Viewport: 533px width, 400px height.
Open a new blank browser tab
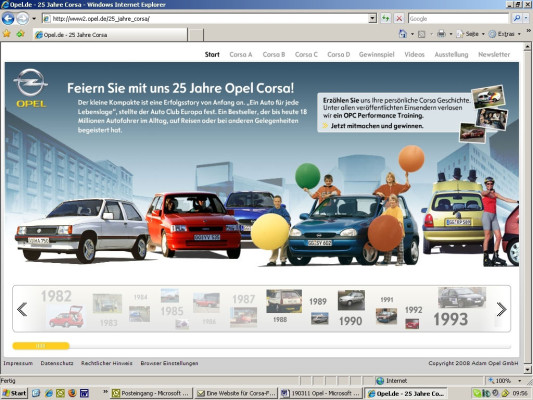coord(195,35)
